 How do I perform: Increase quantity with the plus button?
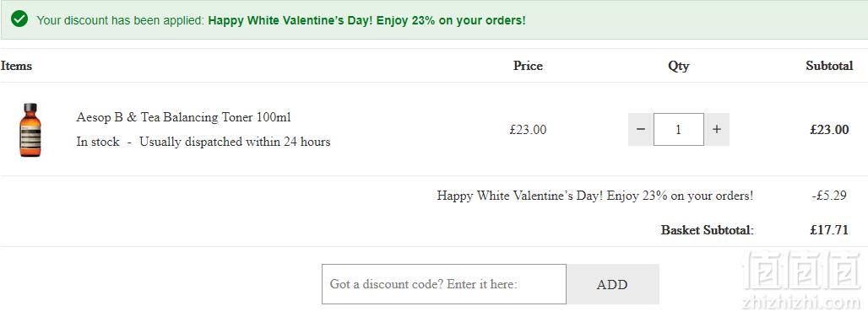click(717, 129)
